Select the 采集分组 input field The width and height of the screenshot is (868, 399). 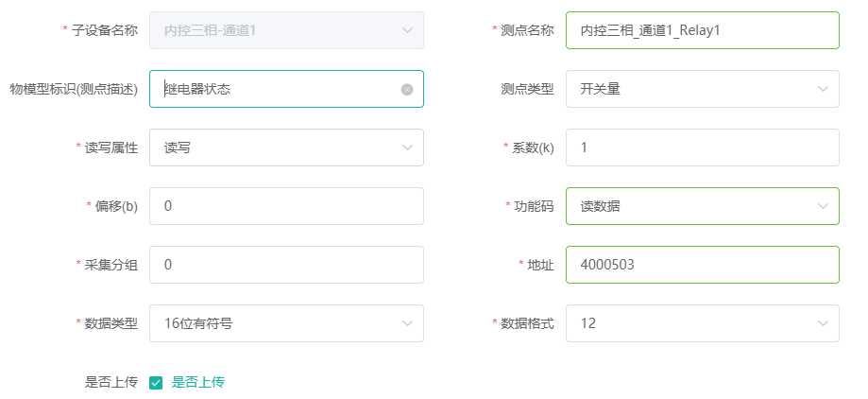click(x=286, y=265)
